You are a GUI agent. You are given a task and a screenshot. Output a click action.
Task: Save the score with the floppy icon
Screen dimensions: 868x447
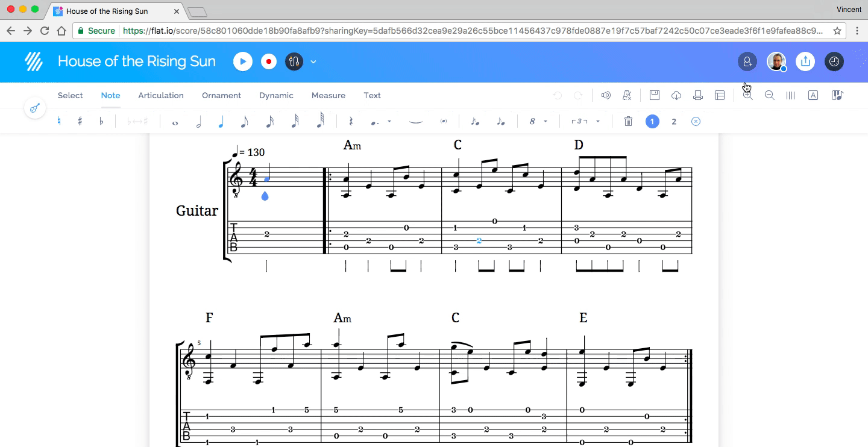(655, 95)
